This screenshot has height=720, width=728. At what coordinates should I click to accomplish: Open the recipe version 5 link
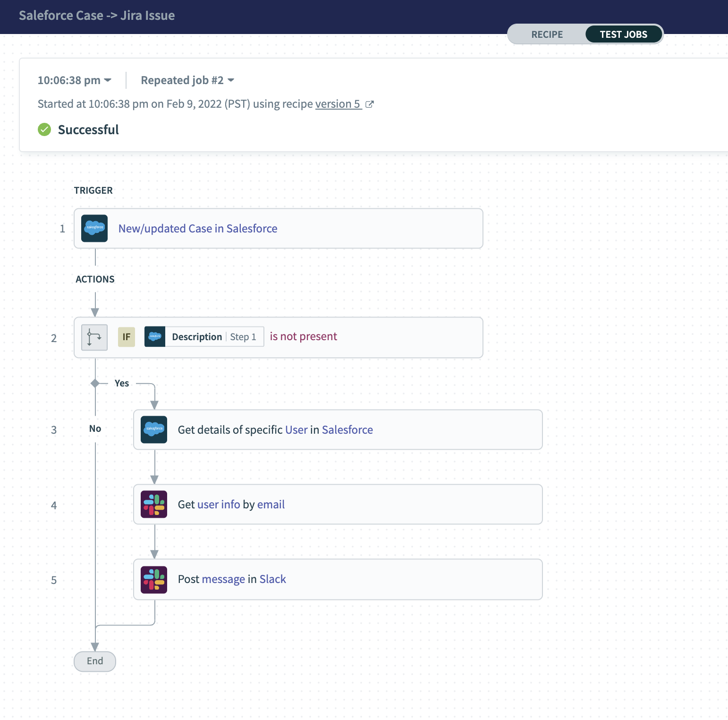[x=338, y=104]
